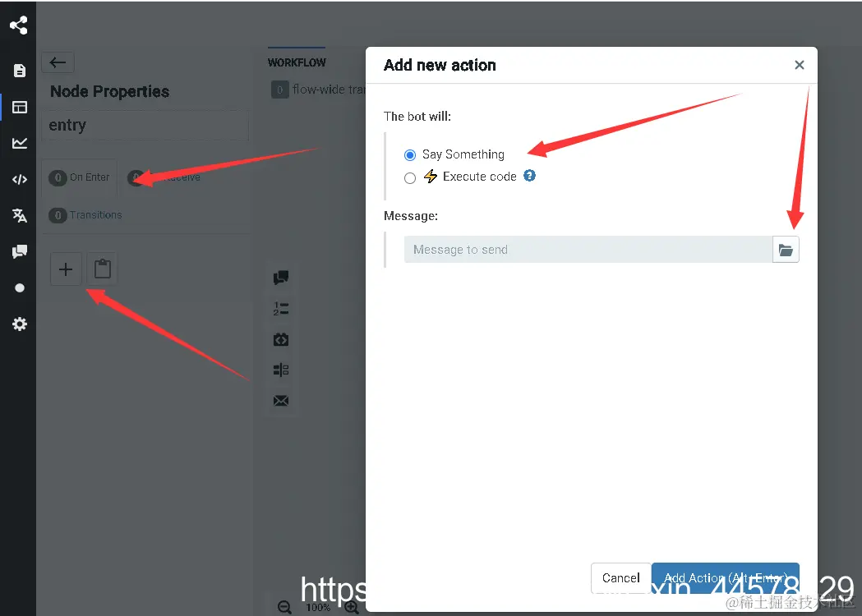Image resolution: width=862 pixels, height=616 pixels.
Task: Paste action using the clipboard icon
Action: coord(102,269)
